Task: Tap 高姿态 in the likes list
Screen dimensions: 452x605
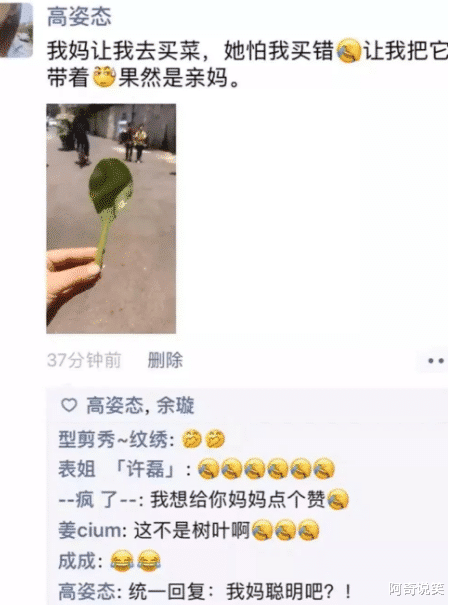Action: (x=114, y=405)
